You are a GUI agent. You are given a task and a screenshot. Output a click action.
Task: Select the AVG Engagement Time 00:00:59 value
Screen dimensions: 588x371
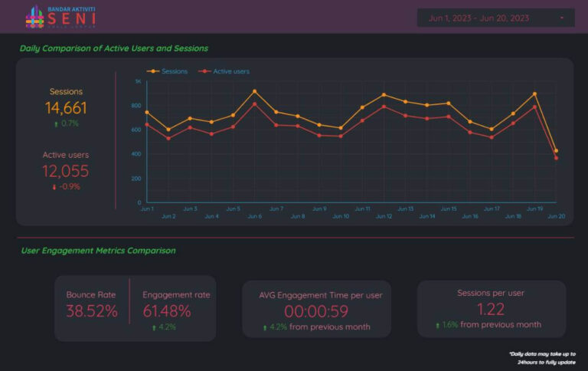(316, 311)
